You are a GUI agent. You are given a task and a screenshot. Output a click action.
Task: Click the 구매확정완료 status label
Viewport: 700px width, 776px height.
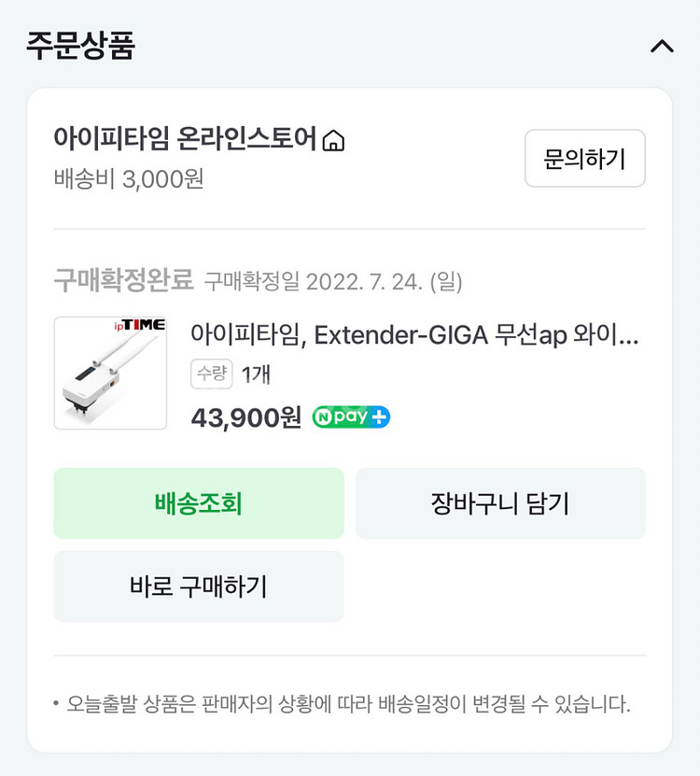123,280
